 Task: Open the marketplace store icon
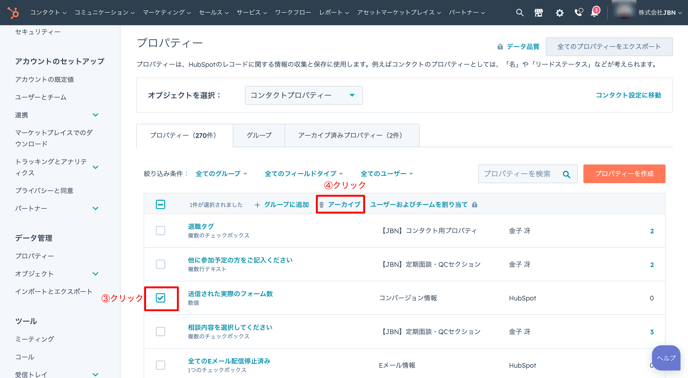[538, 13]
